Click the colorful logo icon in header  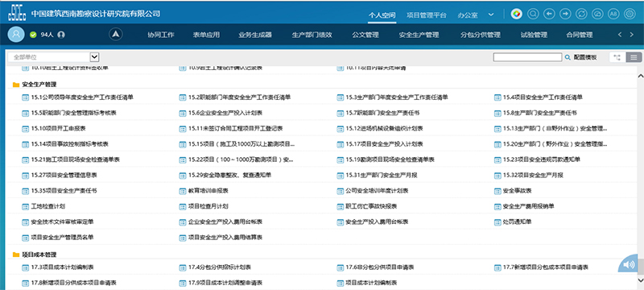click(516, 14)
